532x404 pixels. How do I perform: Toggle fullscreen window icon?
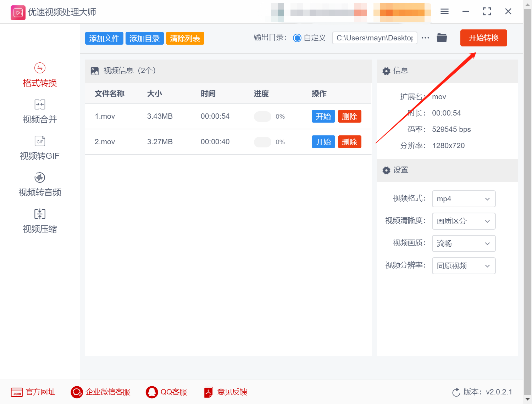pyautogui.click(x=487, y=12)
